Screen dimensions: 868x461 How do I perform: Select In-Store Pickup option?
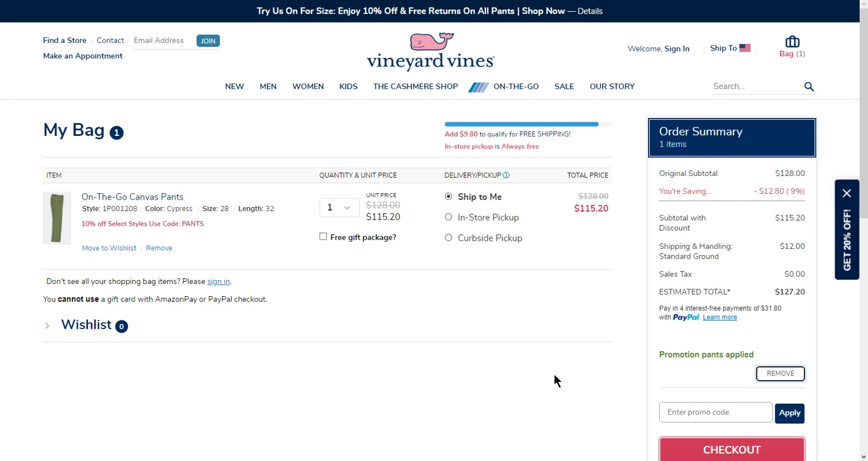coord(448,217)
